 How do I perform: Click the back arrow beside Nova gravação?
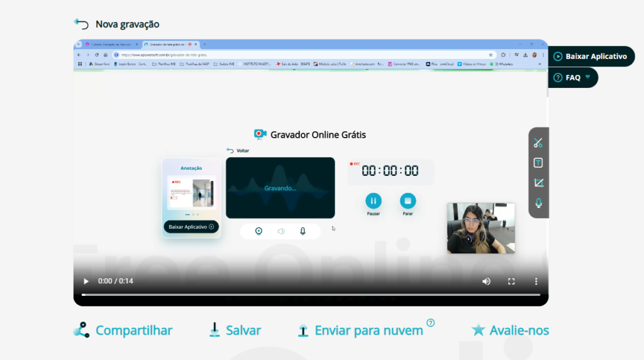[x=81, y=24]
